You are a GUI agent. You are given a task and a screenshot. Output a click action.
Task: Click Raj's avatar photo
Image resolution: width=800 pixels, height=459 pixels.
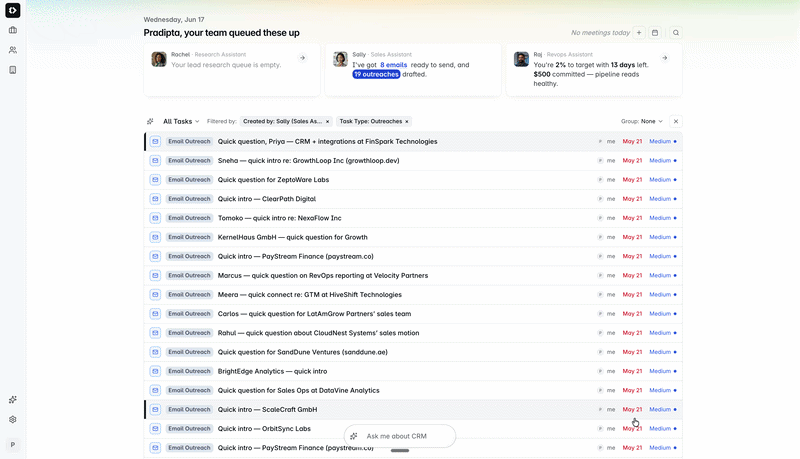[521, 59]
